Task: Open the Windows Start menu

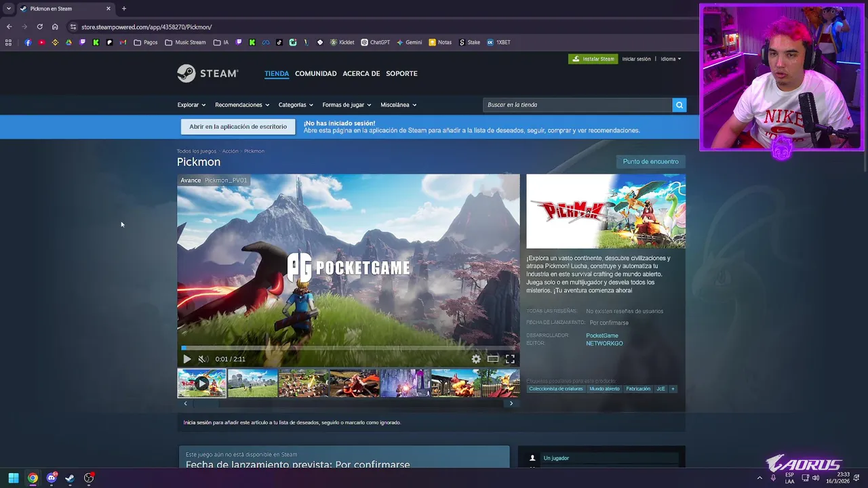Action: point(14,478)
